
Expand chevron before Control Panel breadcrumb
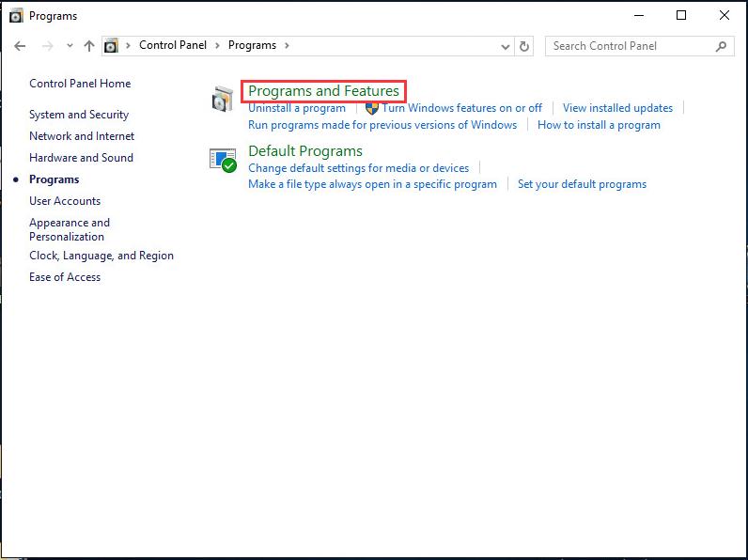click(x=128, y=45)
